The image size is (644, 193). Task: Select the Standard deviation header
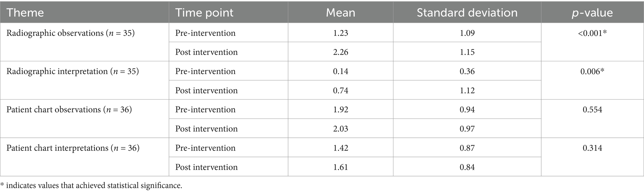pos(467,12)
